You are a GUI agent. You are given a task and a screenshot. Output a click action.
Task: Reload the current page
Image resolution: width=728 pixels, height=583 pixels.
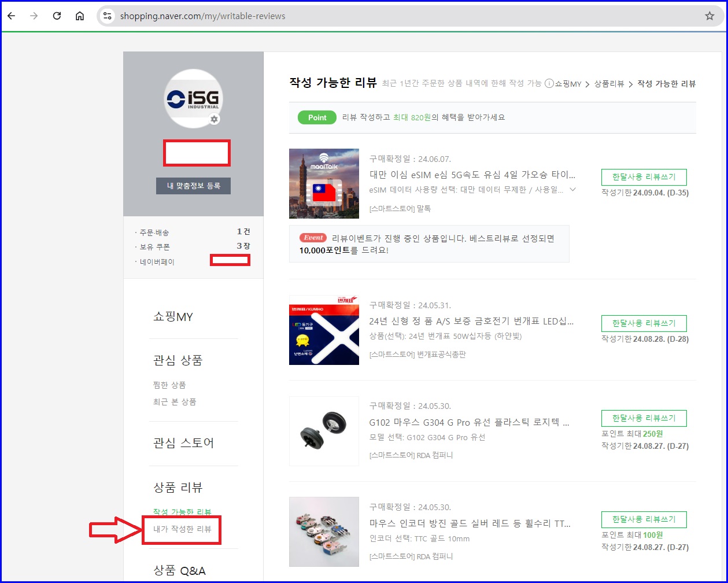tap(57, 16)
